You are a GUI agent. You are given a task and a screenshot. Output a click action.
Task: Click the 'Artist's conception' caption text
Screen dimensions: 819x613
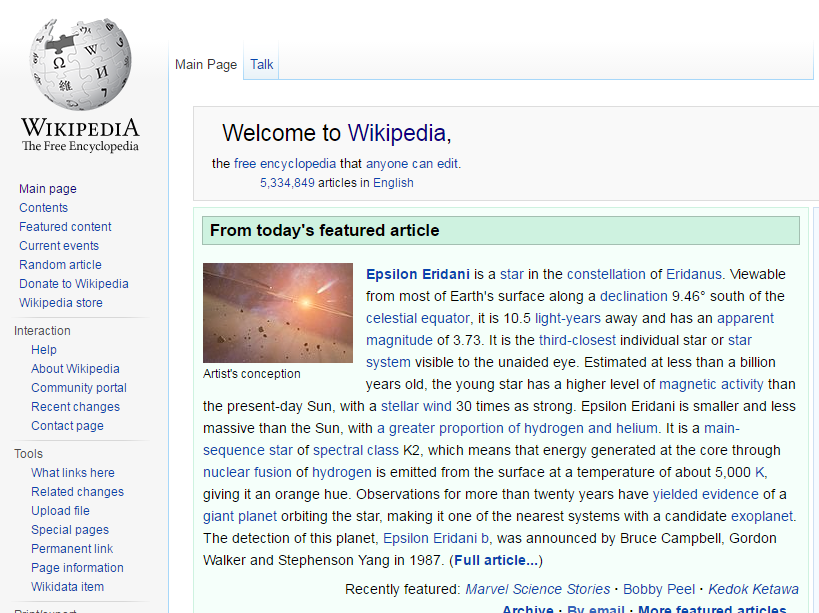click(252, 374)
